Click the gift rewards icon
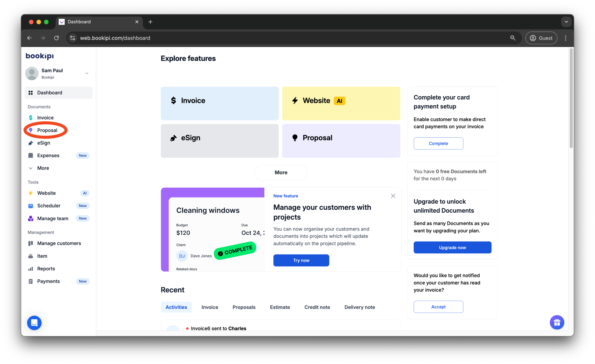 pos(557,323)
